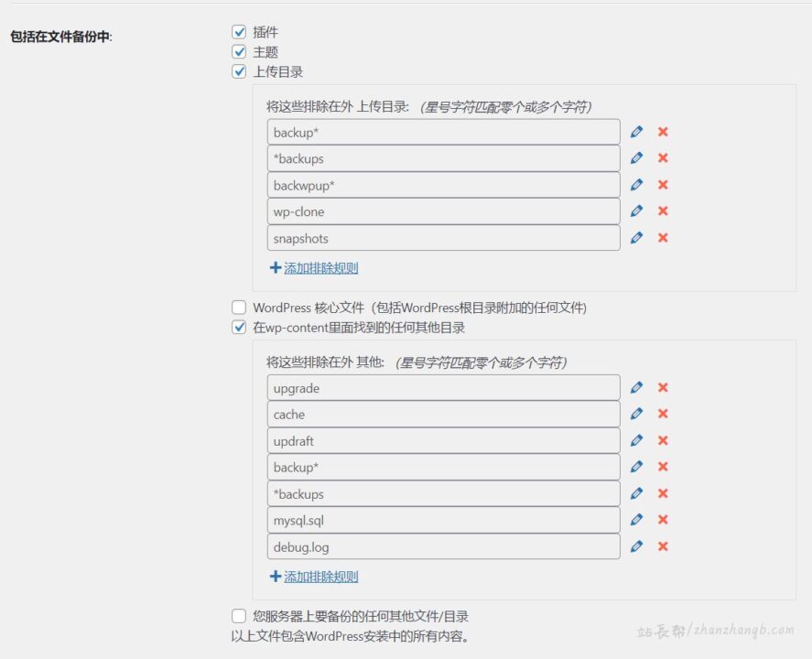Edit the wp-clone exclusion rule
The width and height of the screenshot is (812, 659).
tap(638, 211)
